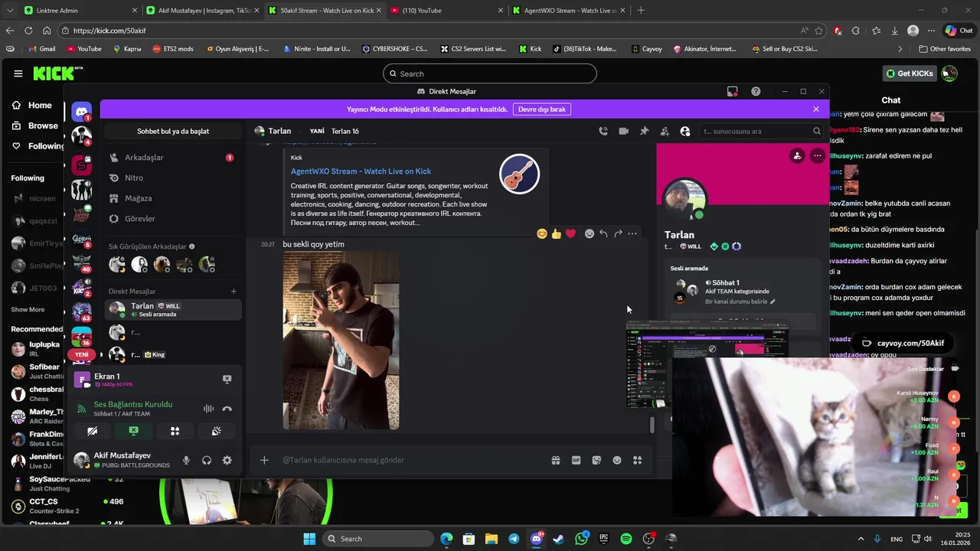
Task: Open apps icon in message bar
Action: pos(637,460)
